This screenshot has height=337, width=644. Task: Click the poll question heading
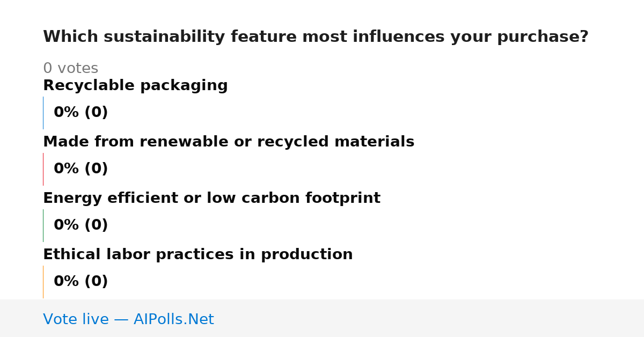pos(316,37)
